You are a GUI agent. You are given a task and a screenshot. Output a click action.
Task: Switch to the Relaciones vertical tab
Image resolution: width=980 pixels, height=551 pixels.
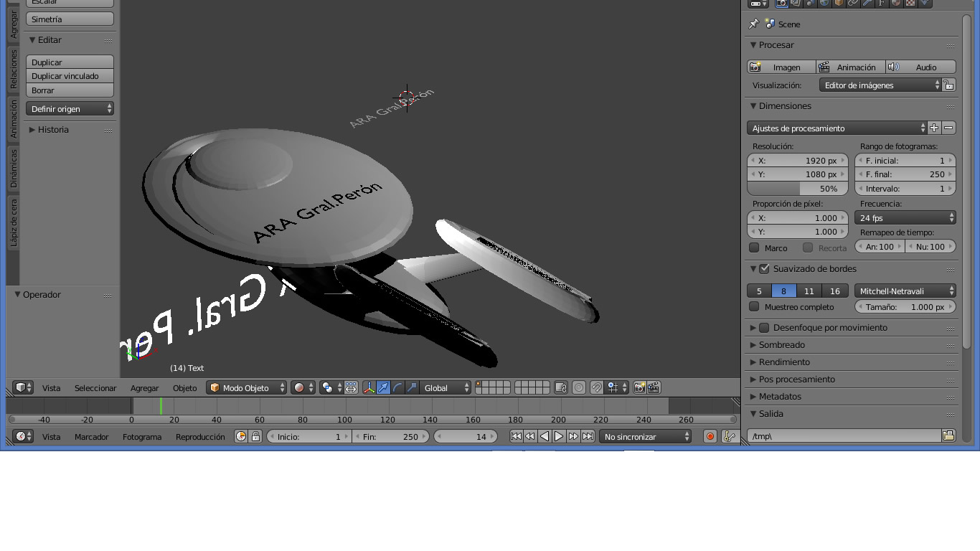coord(13,69)
